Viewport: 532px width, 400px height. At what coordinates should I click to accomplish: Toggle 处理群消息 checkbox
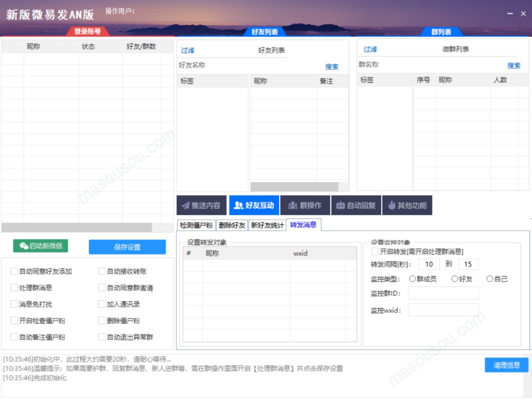14,287
